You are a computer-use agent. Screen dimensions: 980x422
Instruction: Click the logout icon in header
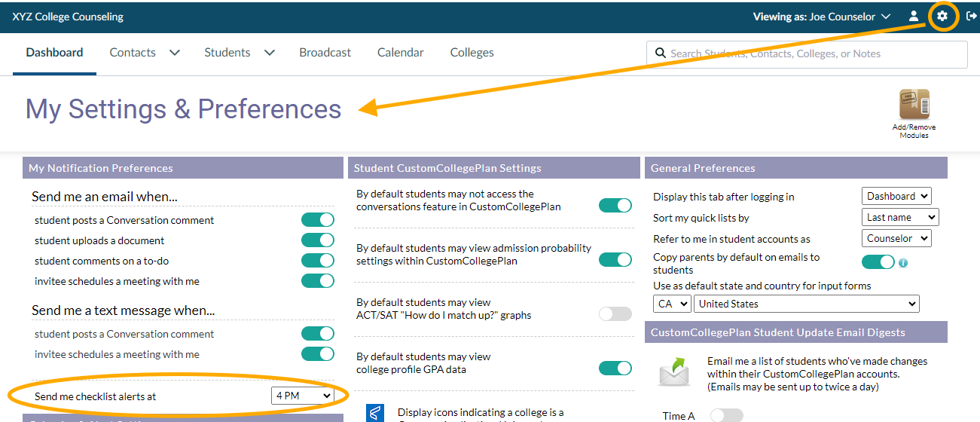971,16
